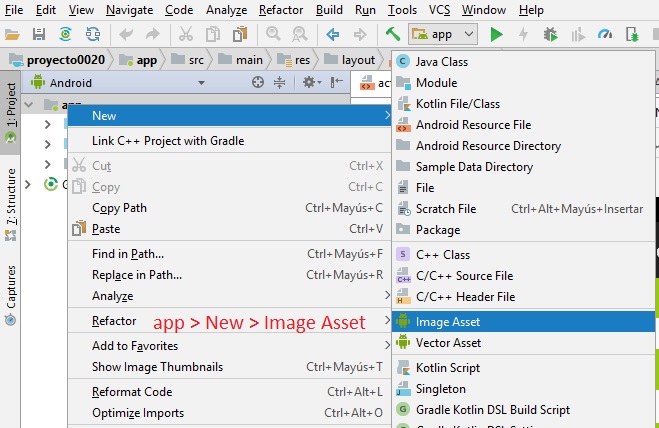
Task: Select Image Asset in the submenu
Action: tap(448, 321)
